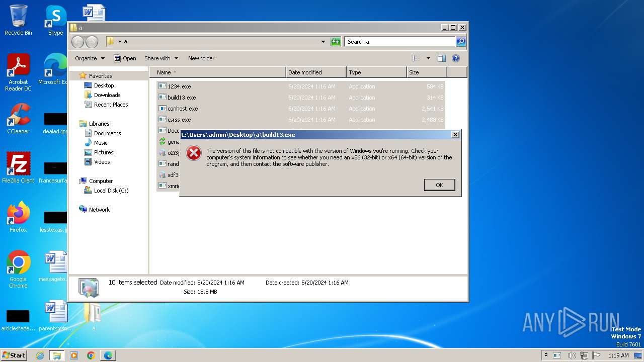Toggle the preview pane button
Viewport: 644px width, 362px height.
click(441, 58)
